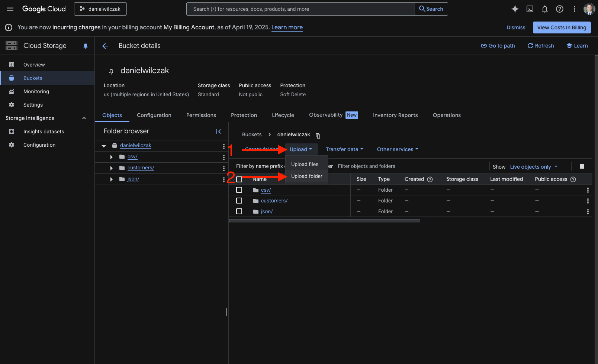598x364 pixels.
Task: Pin the danielwilczak bucket icon
Action: pyautogui.click(x=111, y=71)
